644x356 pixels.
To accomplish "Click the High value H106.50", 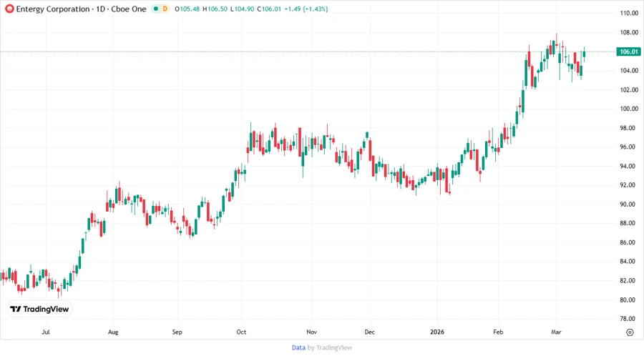I will 215,9.
